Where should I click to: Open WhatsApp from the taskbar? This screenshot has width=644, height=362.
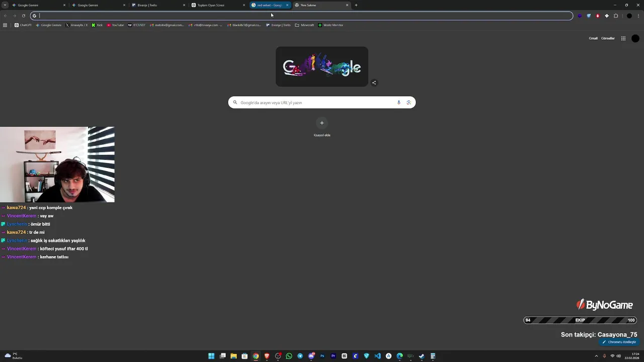tap(289, 356)
